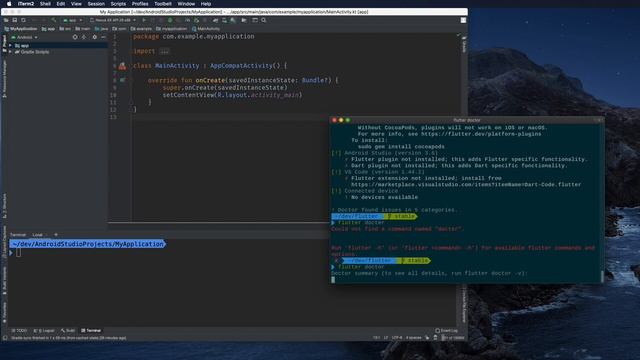
Task: Expand the Gradle Scripts tree node
Action: pyautogui.click(x=11, y=52)
